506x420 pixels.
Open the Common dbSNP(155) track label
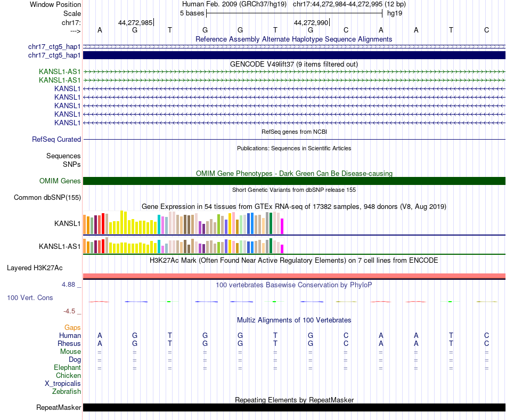pos(47,198)
